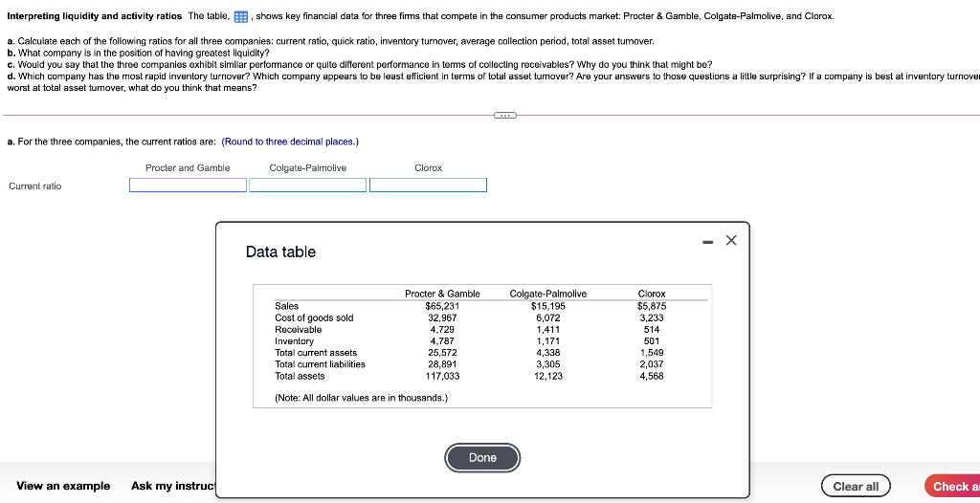This screenshot has height=503, width=980.
Task: Select Clorox inventory value 501
Action: click(x=652, y=341)
